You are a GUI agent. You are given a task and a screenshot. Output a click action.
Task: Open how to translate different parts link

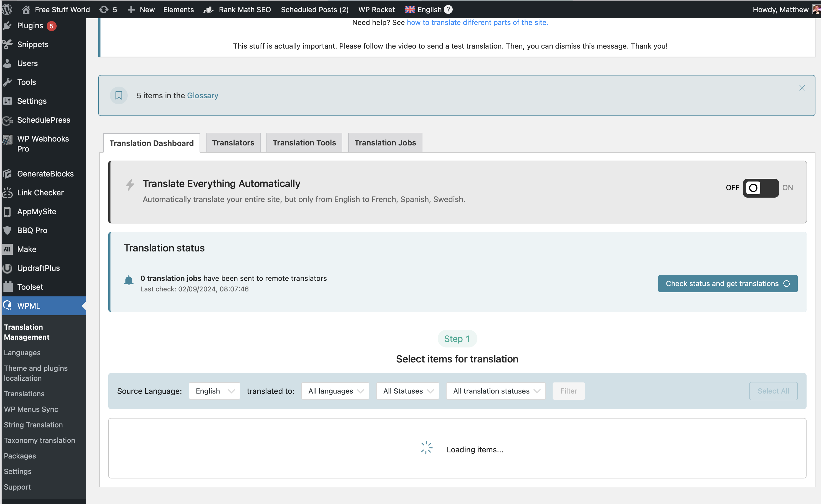tap(477, 22)
